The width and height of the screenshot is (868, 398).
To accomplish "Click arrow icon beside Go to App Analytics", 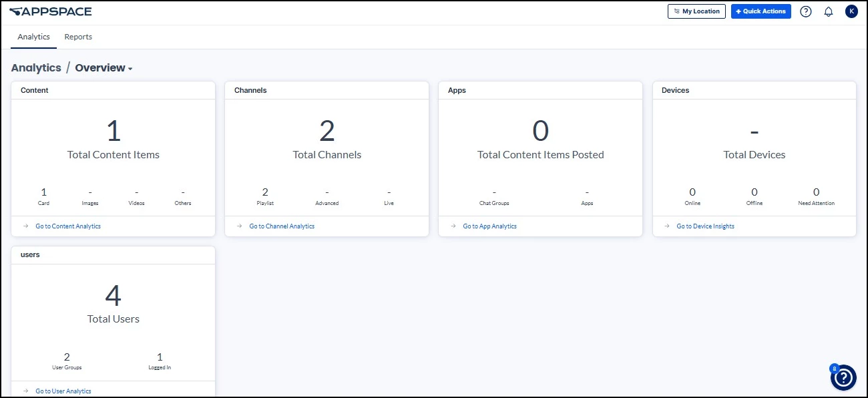I will point(453,226).
